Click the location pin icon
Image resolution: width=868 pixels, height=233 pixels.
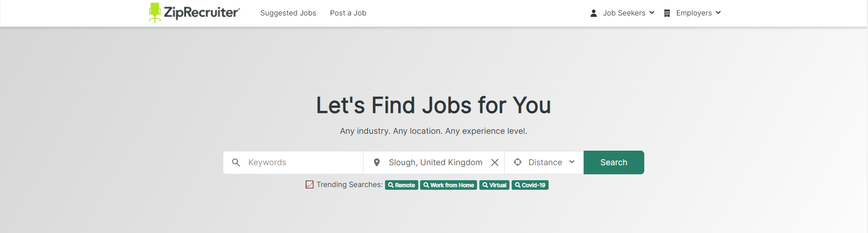(x=377, y=162)
